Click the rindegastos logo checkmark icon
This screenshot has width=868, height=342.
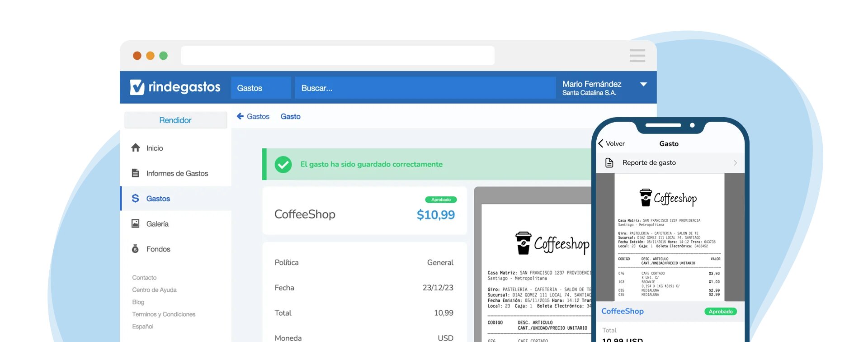pyautogui.click(x=137, y=87)
